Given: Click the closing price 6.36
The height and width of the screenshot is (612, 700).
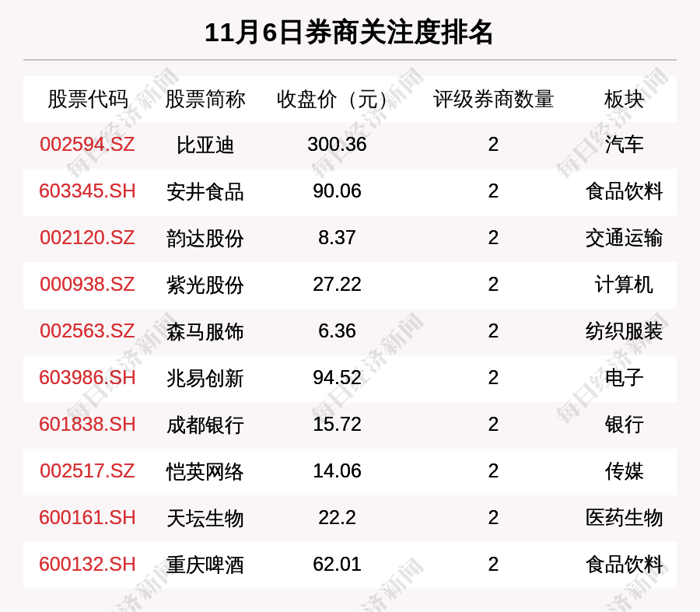Looking at the screenshot, I should [337, 330].
